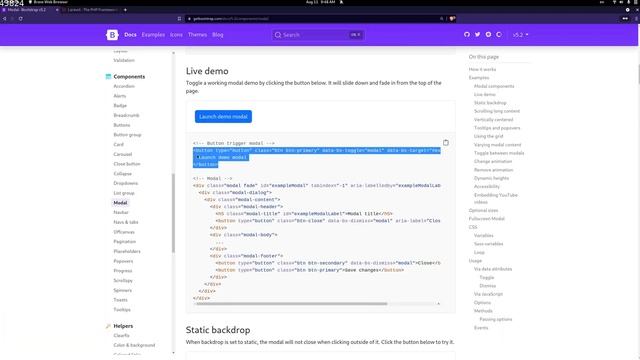Screen dimensions: 640x360
Task: Open Scrollspy in the sidebar
Action: click(123, 281)
